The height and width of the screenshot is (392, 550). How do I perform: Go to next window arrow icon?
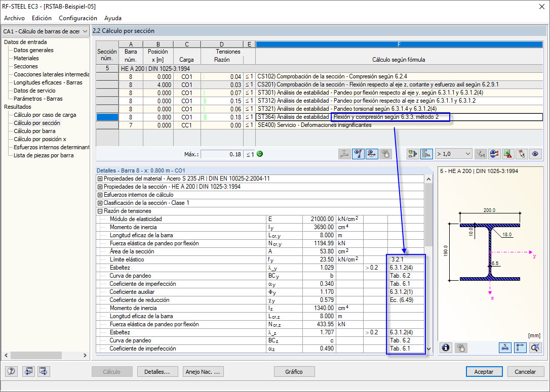(44, 371)
